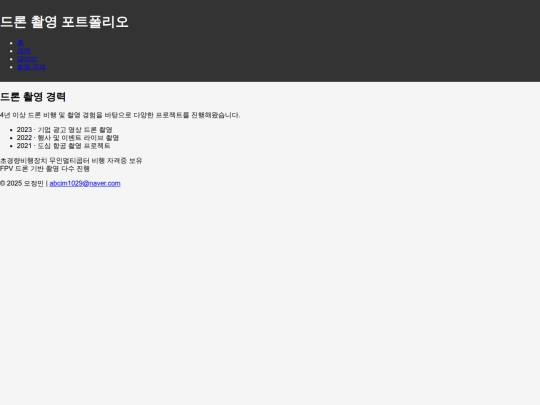Click the 드론 촬영 경력 heading
Screen dimensions: 540x405
coord(33,97)
